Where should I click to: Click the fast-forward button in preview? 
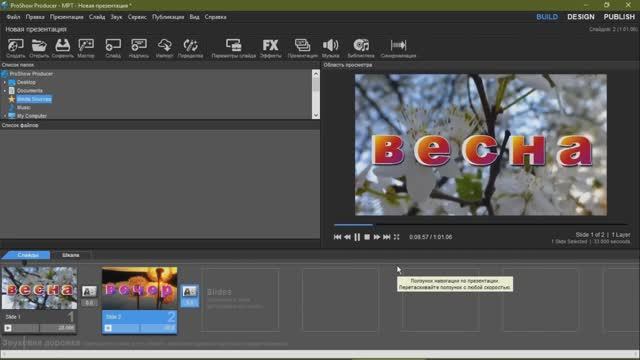click(x=377, y=237)
